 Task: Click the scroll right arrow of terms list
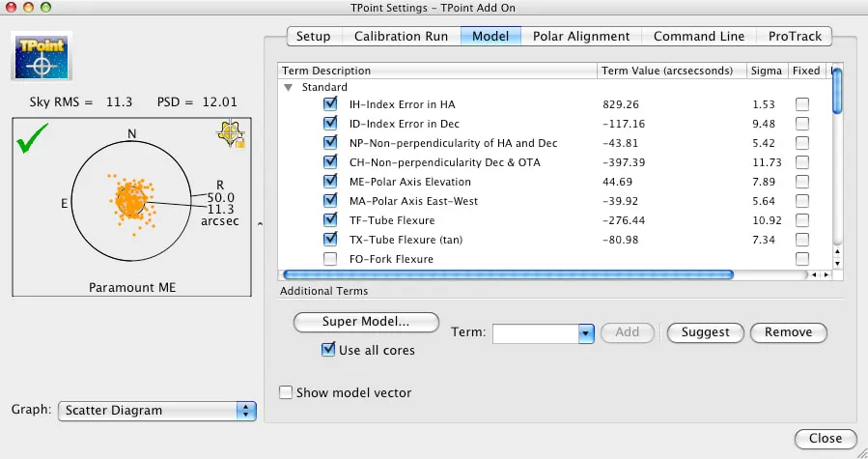click(826, 275)
